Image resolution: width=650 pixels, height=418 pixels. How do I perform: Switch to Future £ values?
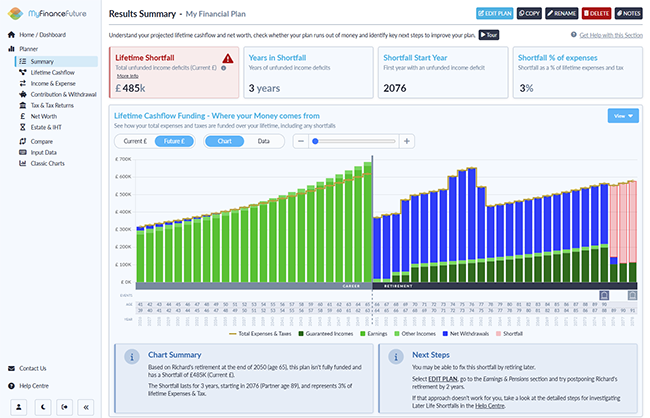[174, 141]
